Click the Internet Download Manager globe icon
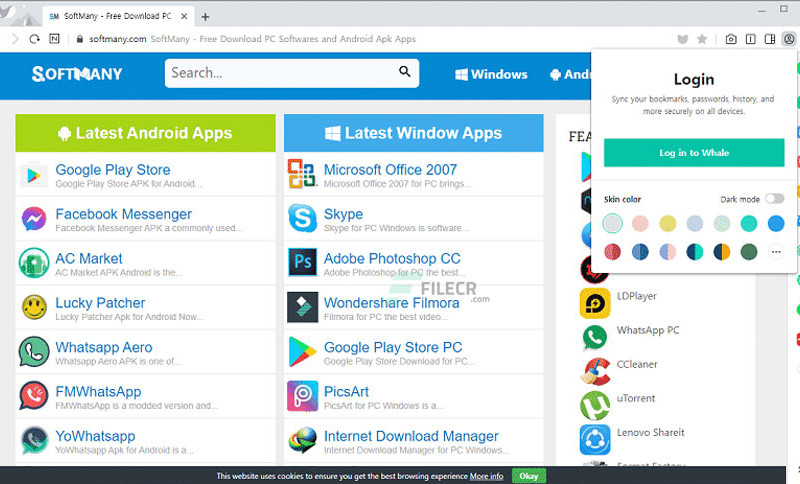 point(302,440)
